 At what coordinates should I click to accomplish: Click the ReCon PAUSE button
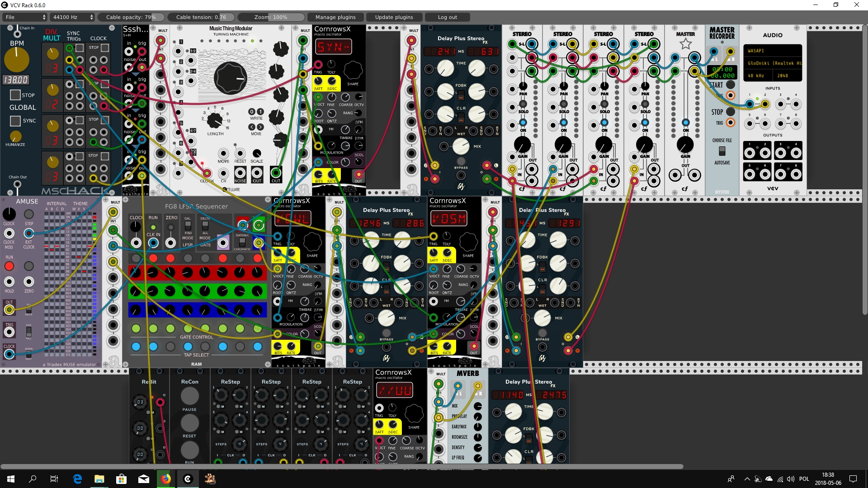click(x=189, y=396)
